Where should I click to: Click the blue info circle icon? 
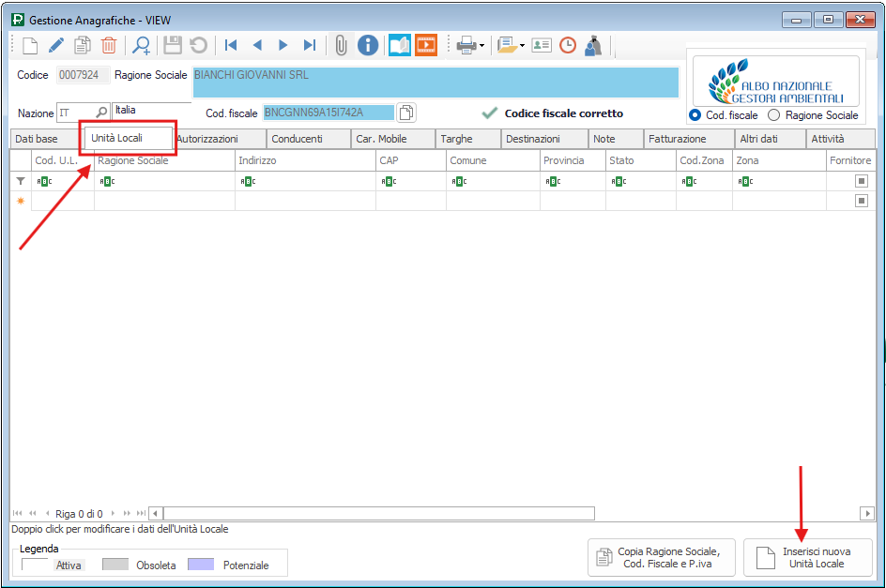pyautogui.click(x=369, y=45)
